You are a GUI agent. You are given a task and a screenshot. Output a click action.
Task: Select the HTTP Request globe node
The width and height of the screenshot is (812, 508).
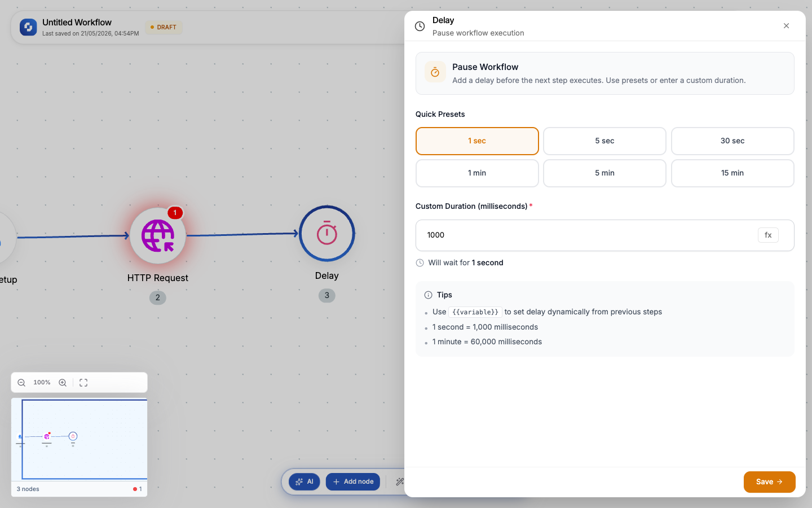point(158,235)
